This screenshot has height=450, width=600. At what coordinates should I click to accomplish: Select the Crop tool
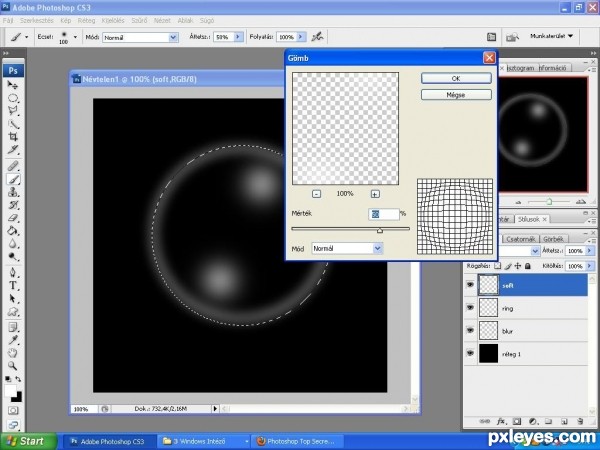[x=13, y=137]
